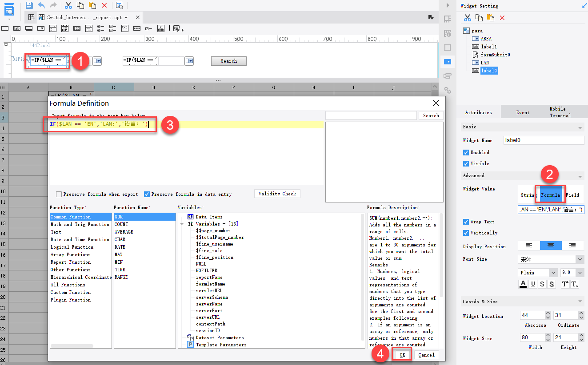Click the Validity Check button
588x365 pixels.
277,193
